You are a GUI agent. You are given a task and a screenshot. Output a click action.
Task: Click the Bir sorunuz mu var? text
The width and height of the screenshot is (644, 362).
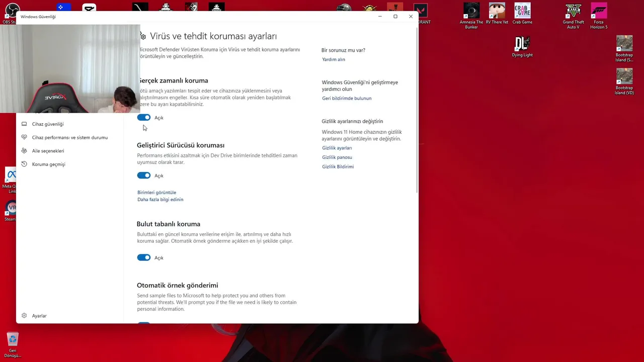coord(344,50)
